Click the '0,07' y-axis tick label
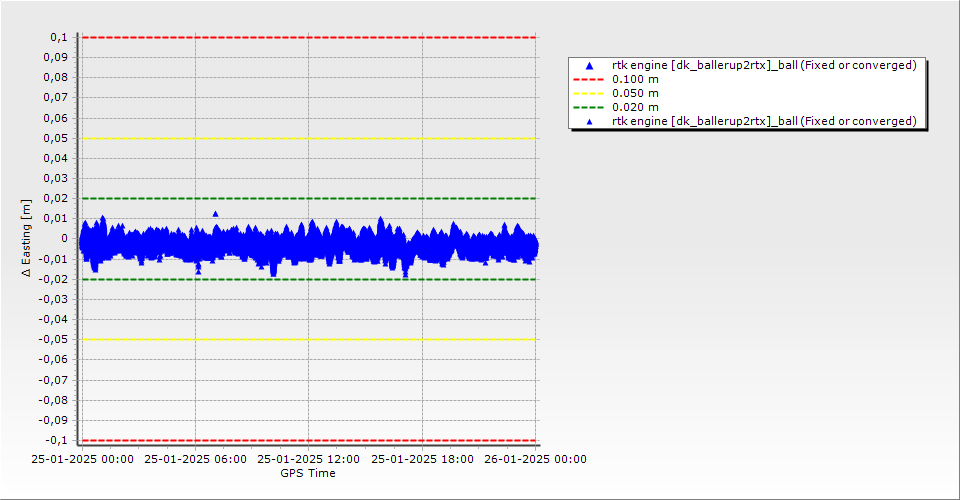The height and width of the screenshot is (500, 960). click(x=56, y=98)
